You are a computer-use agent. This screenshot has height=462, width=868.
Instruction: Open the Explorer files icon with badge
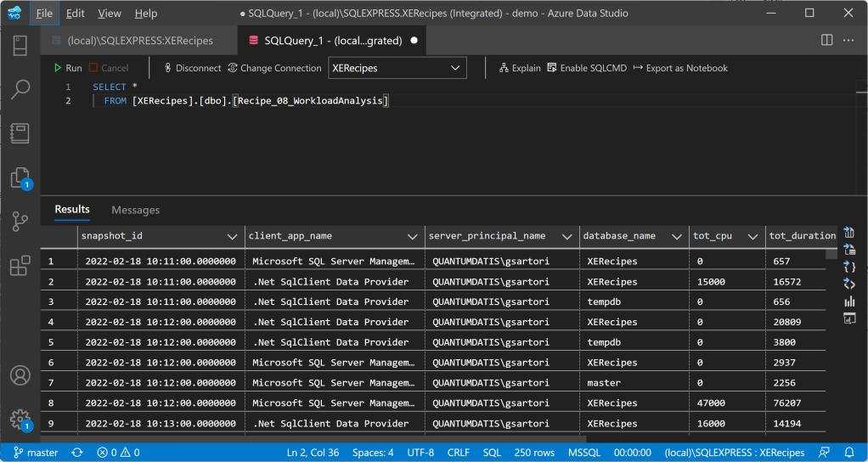20,177
